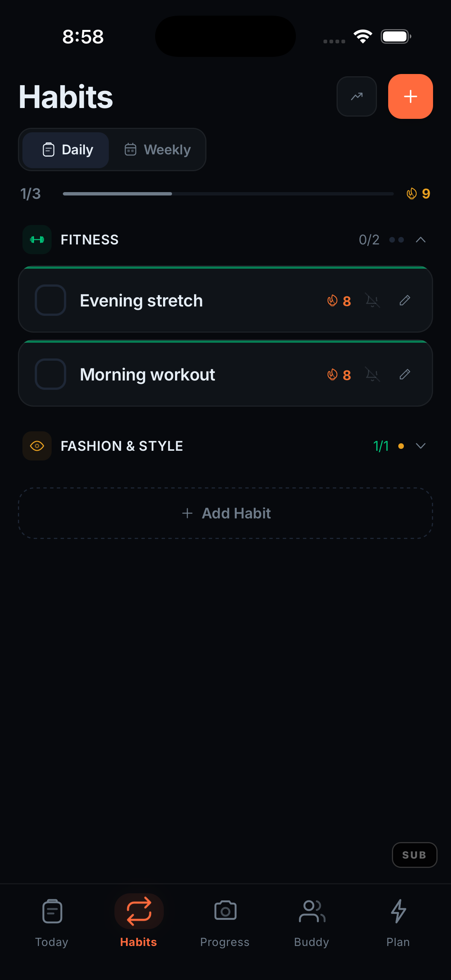
Task: Toggle notifications for Evening stretch
Action: [x=372, y=300]
